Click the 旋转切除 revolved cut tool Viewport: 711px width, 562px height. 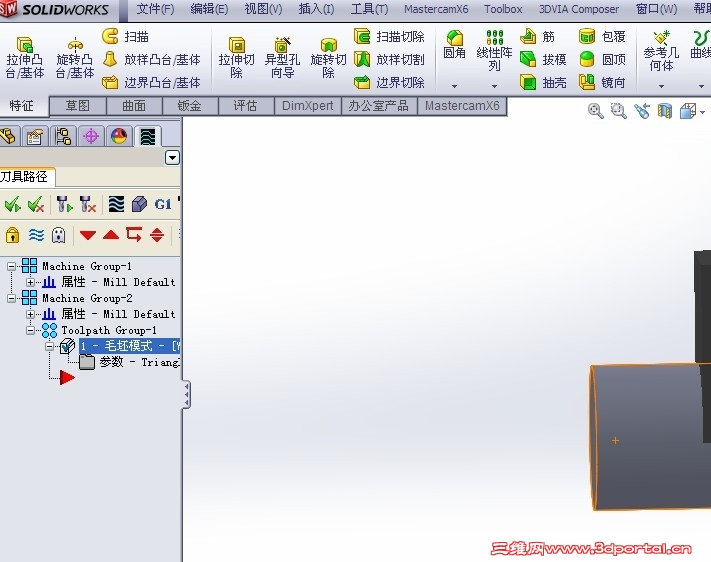tap(328, 58)
